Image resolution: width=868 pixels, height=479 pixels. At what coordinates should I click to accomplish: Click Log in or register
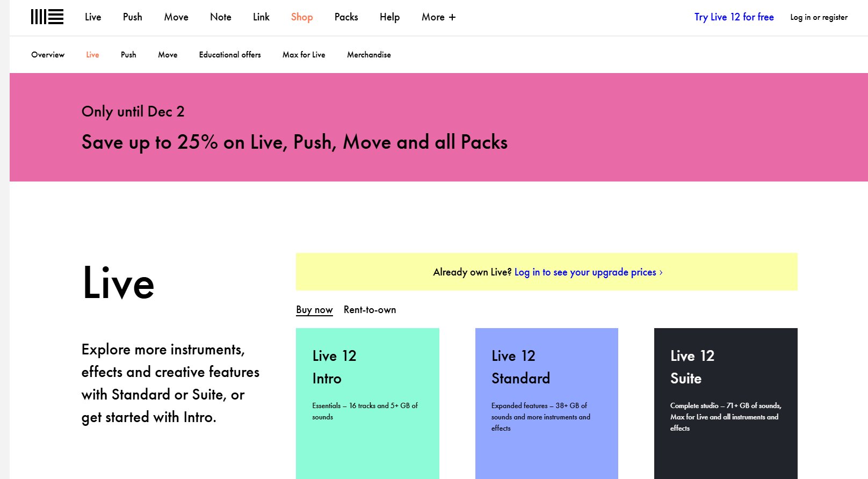point(819,17)
